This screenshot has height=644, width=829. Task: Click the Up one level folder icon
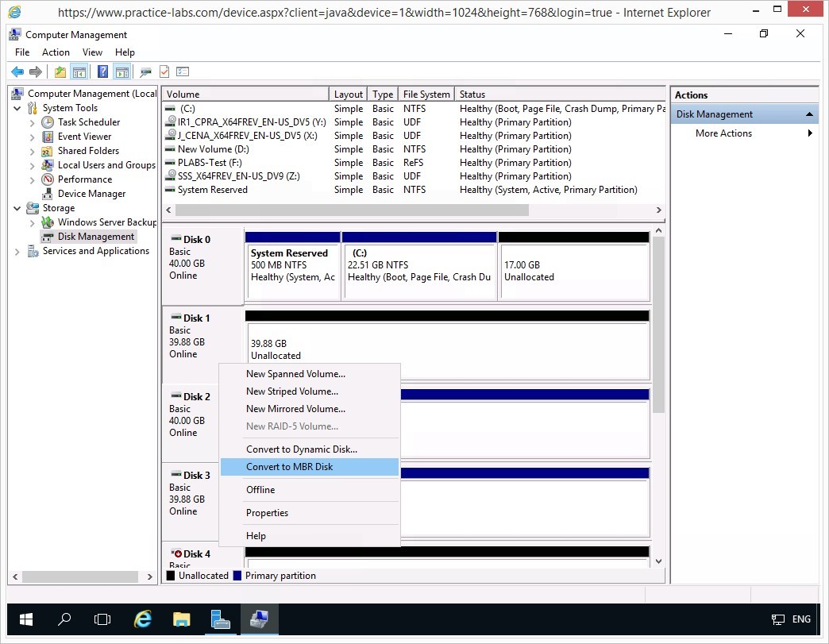[60, 71]
